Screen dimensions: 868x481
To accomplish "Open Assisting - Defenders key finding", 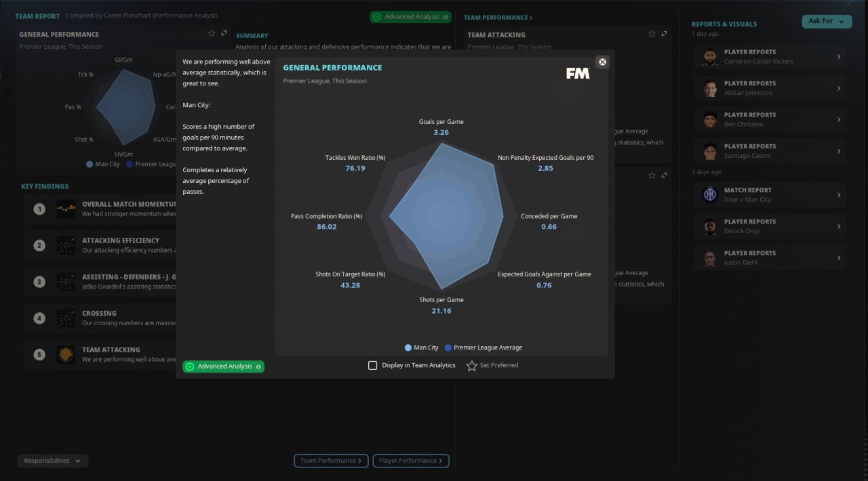I will point(100,282).
